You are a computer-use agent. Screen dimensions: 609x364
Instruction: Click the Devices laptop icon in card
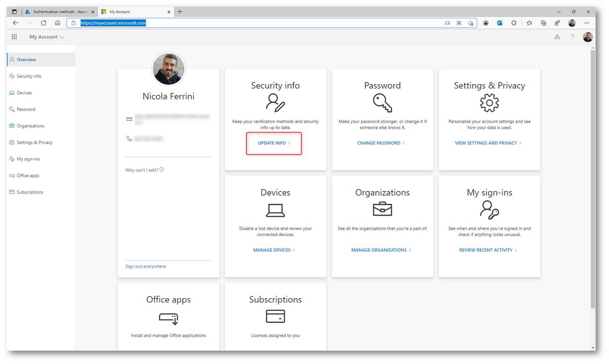pos(275,210)
